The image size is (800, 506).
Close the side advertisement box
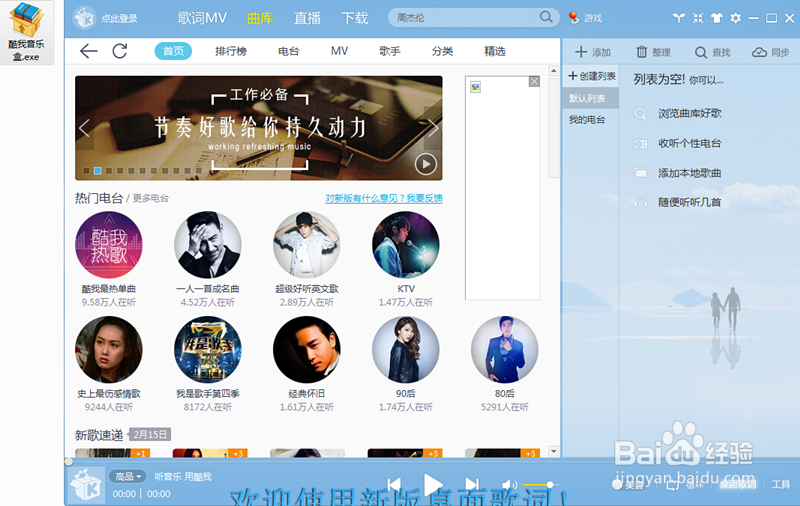tap(534, 81)
